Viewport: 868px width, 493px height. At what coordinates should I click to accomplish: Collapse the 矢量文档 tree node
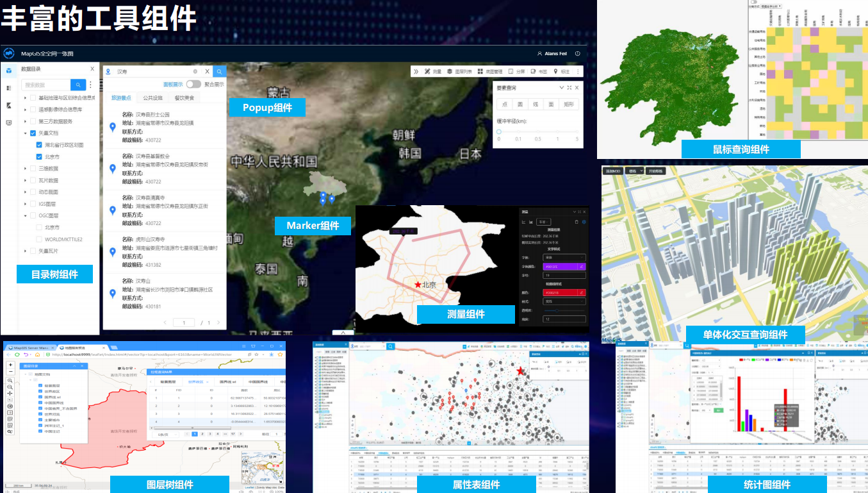[x=25, y=133]
